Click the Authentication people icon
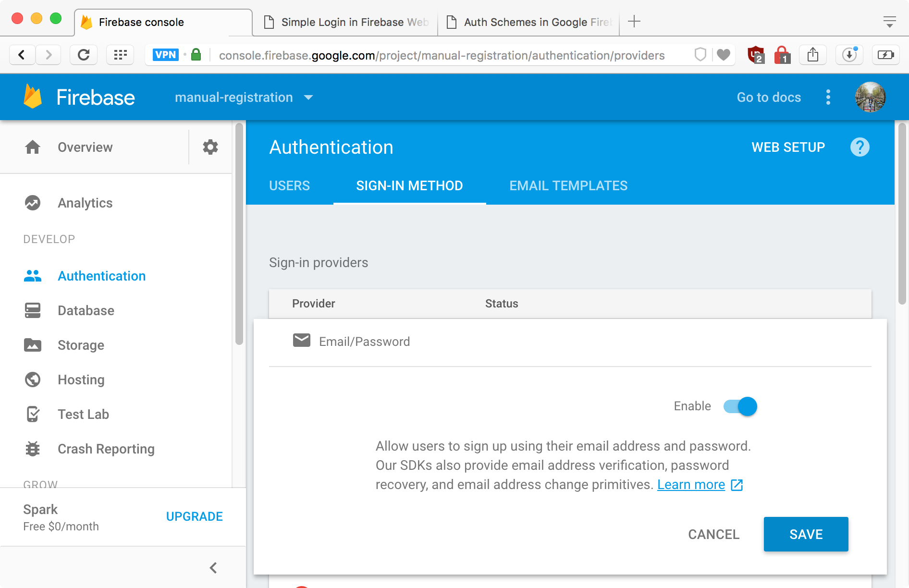Screen dimensions: 909x588 point(33,276)
